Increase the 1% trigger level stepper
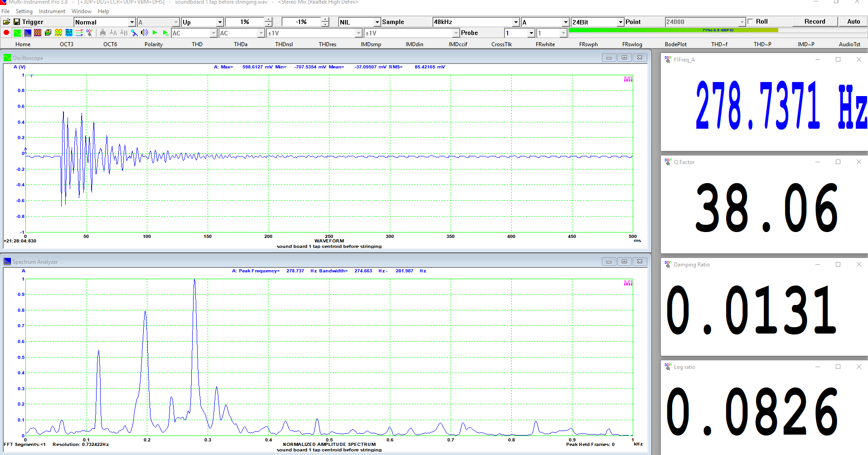Viewport: 868px width, 455px height. tap(268, 19)
